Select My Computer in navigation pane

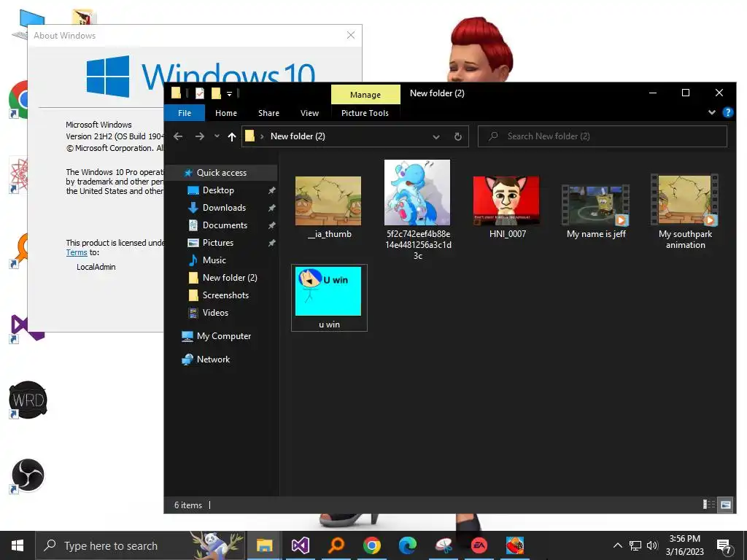pos(223,336)
